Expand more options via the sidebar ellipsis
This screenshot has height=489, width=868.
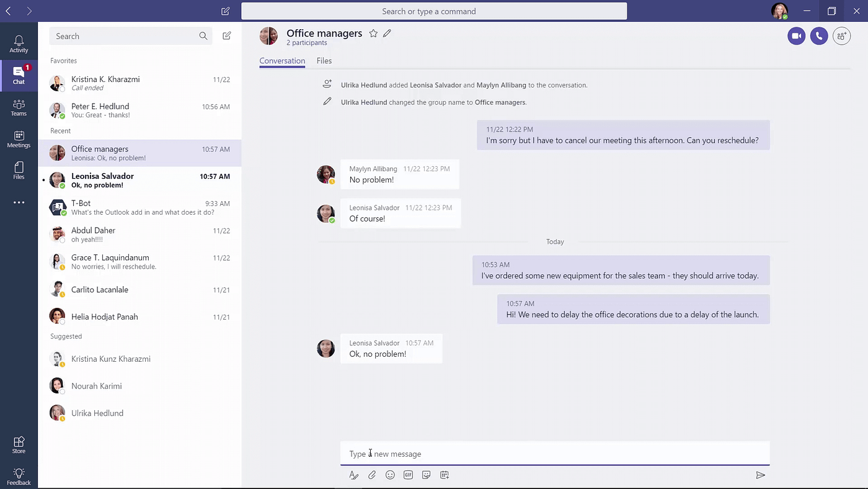pyautogui.click(x=19, y=202)
